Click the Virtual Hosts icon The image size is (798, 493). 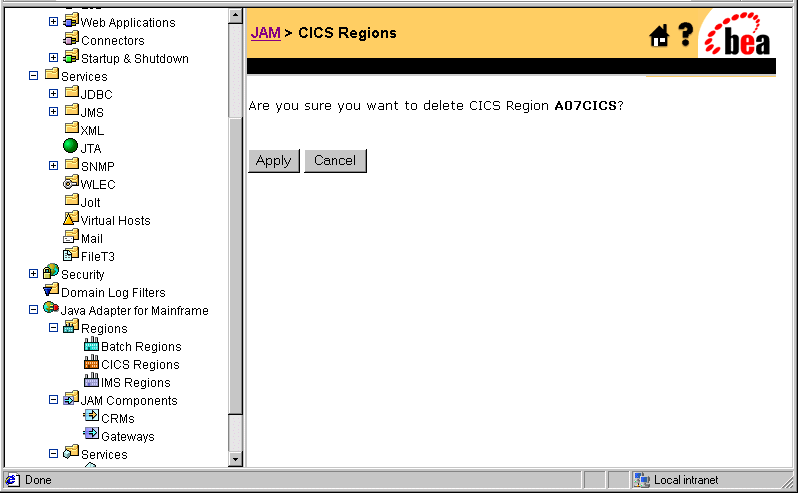point(71,218)
